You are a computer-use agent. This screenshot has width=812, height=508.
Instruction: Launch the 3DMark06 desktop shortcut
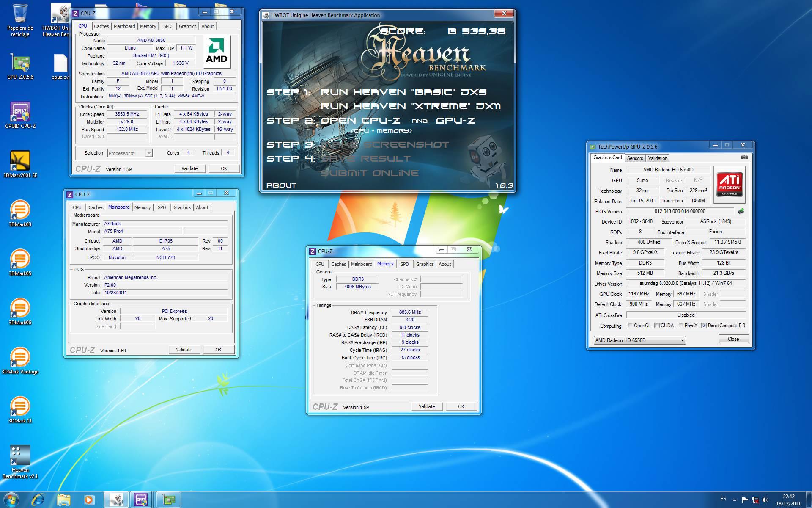tap(20, 312)
